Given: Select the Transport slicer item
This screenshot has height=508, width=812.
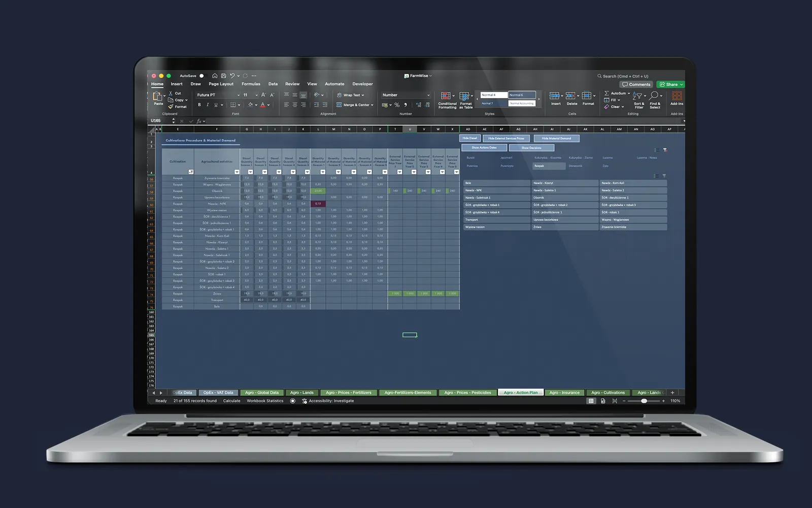Looking at the screenshot, I should click(497, 219).
